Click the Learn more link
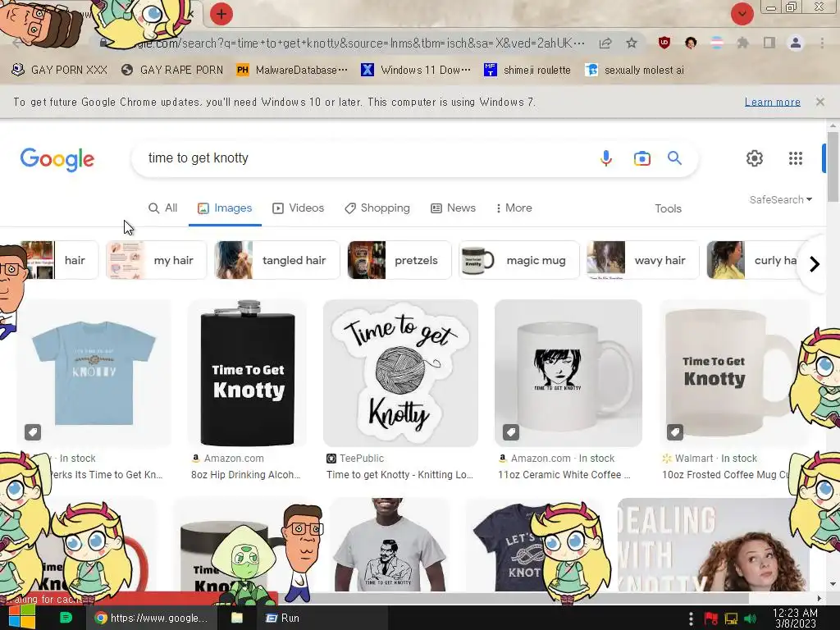Image resolution: width=840 pixels, height=630 pixels. (773, 102)
